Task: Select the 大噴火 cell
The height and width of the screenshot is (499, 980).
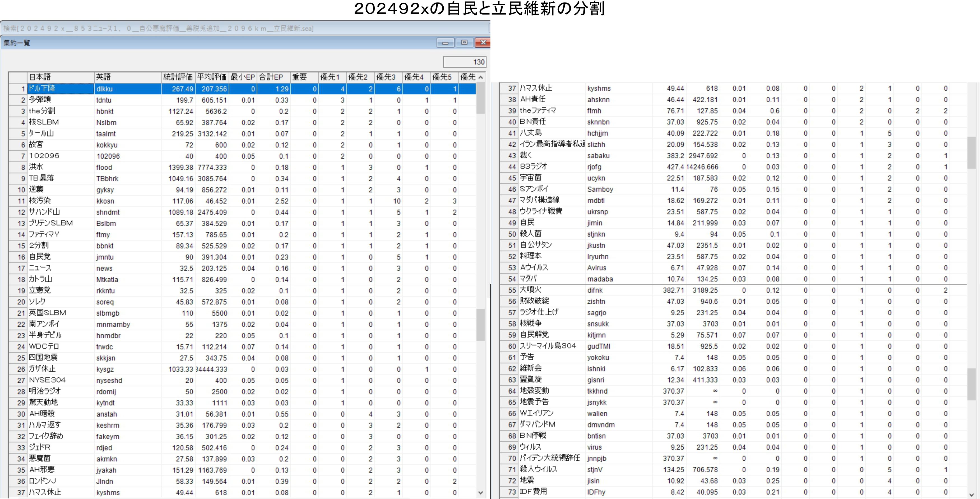Action: point(552,290)
